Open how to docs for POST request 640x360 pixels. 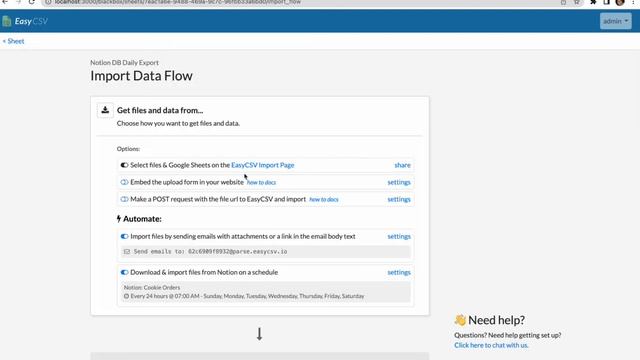click(324, 200)
